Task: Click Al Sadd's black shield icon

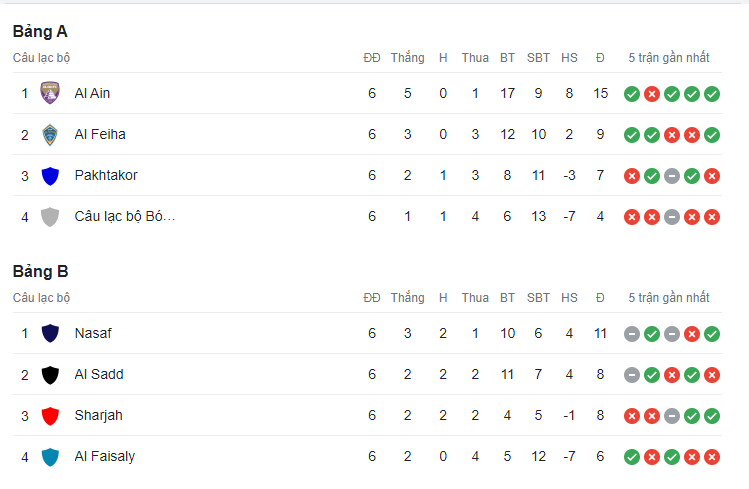Action: point(50,375)
